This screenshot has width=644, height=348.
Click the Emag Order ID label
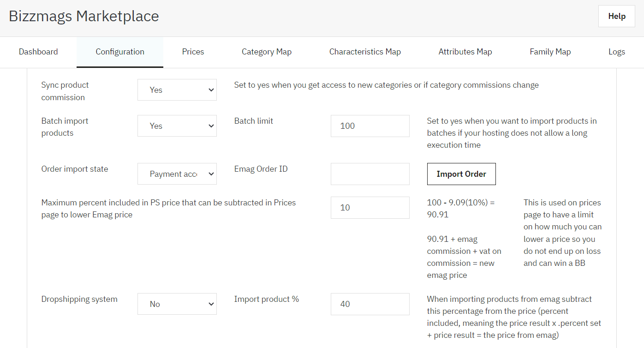[261, 169]
